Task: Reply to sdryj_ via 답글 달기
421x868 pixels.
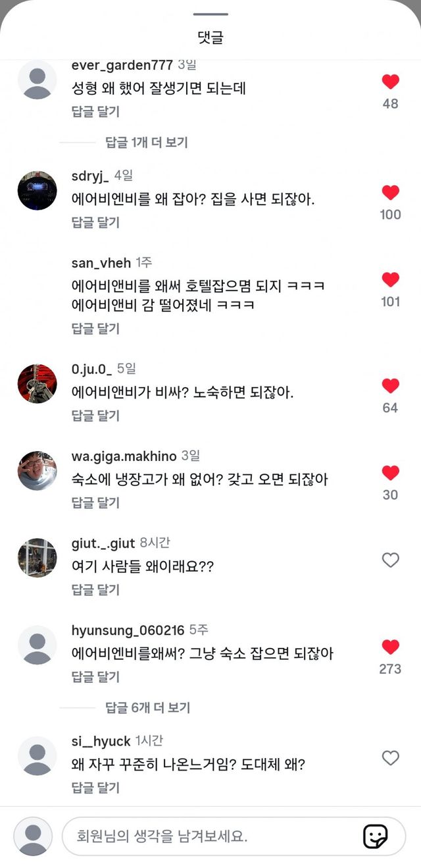Action: (x=95, y=222)
